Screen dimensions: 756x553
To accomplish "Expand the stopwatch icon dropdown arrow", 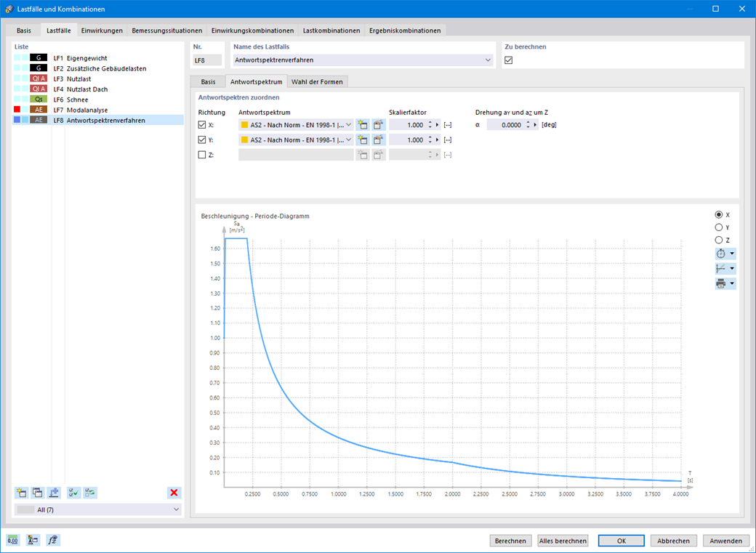I will tap(733, 254).
